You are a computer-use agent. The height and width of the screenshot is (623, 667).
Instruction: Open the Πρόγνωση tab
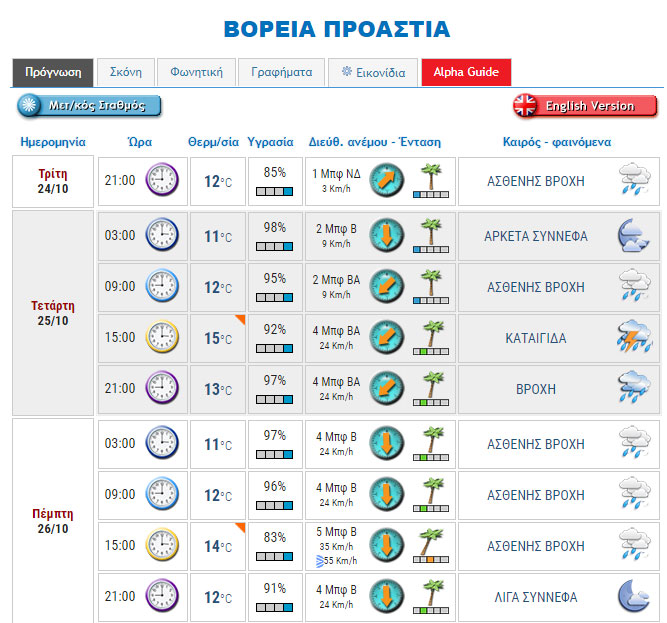point(53,72)
